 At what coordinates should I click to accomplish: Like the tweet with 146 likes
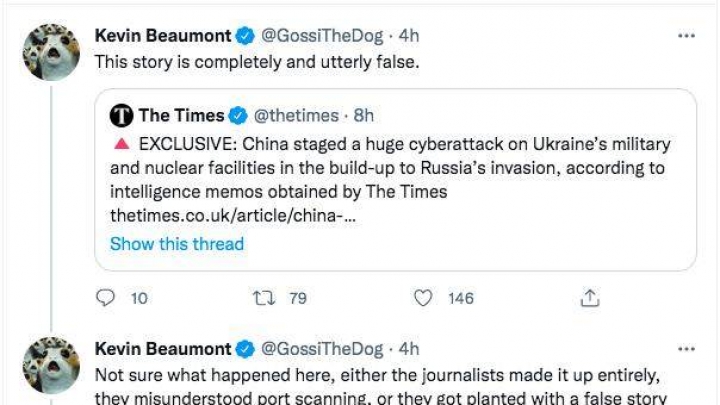(x=425, y=297)
